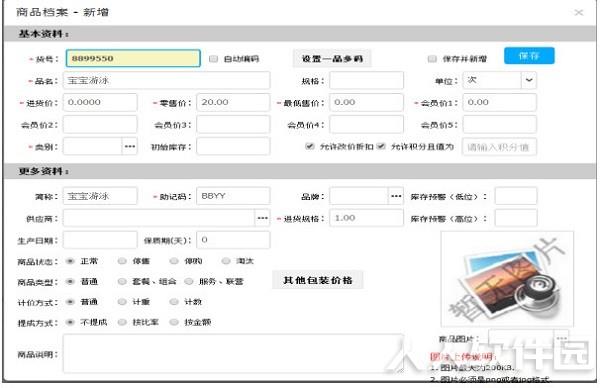Viewport: 600px width, 388px height.
Task: Click the 商品图片 browse ellipsis button
Action: 561,338
